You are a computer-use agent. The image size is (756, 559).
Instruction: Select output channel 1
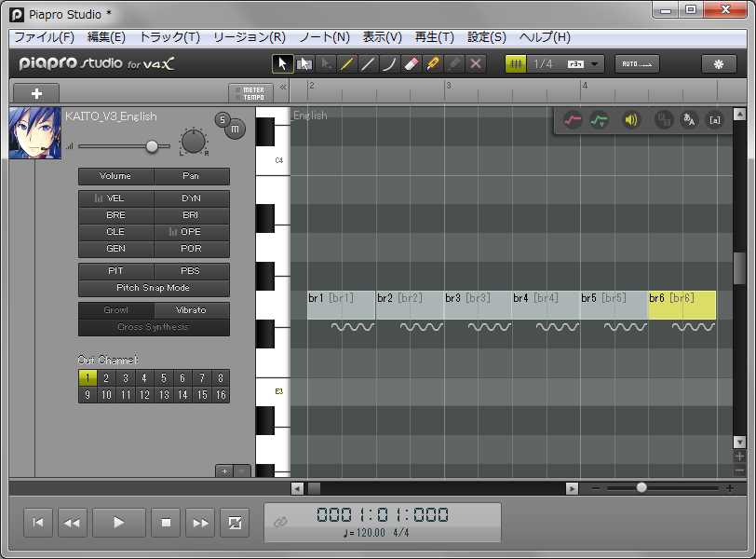pyautogui.click(x=88, y=377)
